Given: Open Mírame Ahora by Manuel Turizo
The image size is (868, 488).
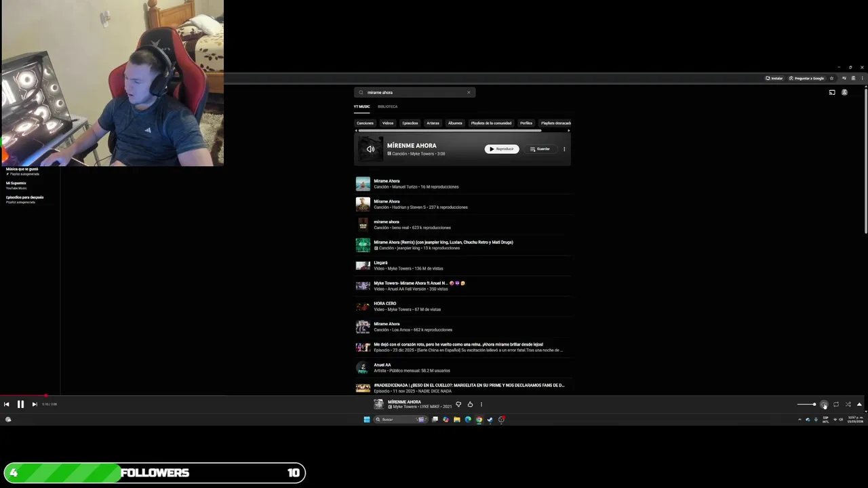Looking at the screenshot, I should point(462,184).
